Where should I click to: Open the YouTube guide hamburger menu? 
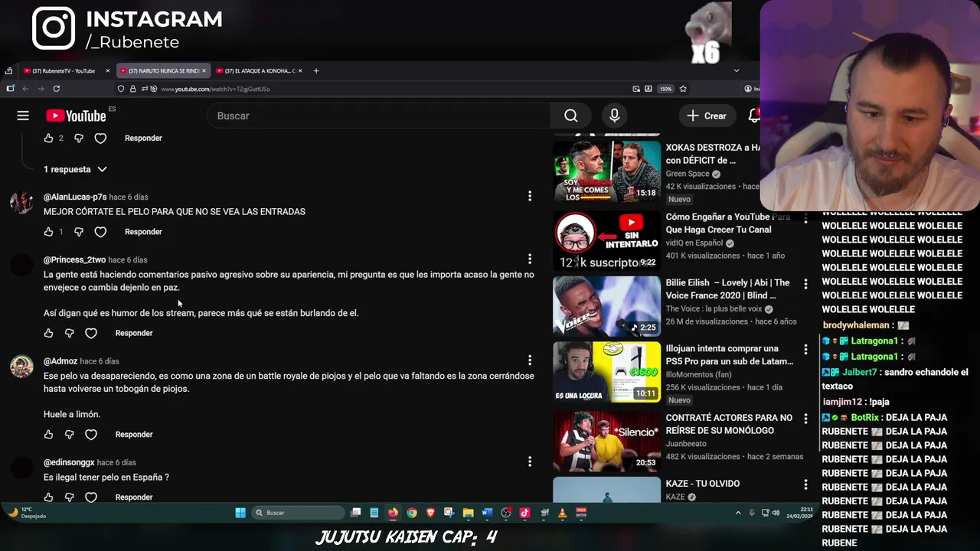(x=23, y=116)
